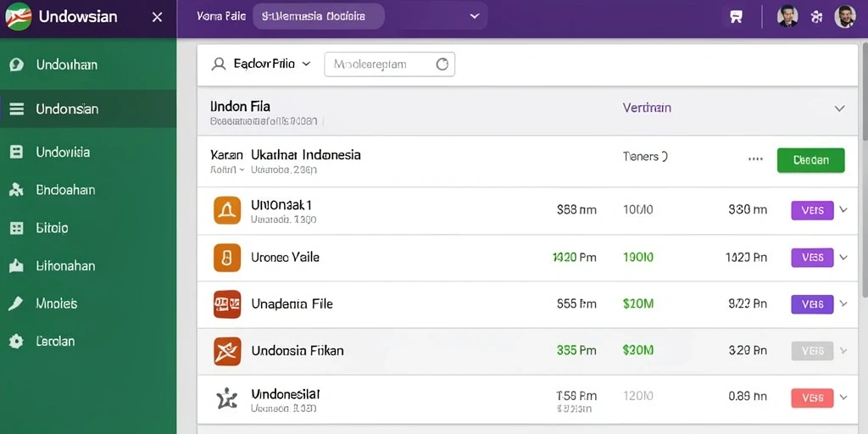Viewport: 868px width, 434px height.
Task: Click the Uroneo Vaile row name
Action: 285,258
